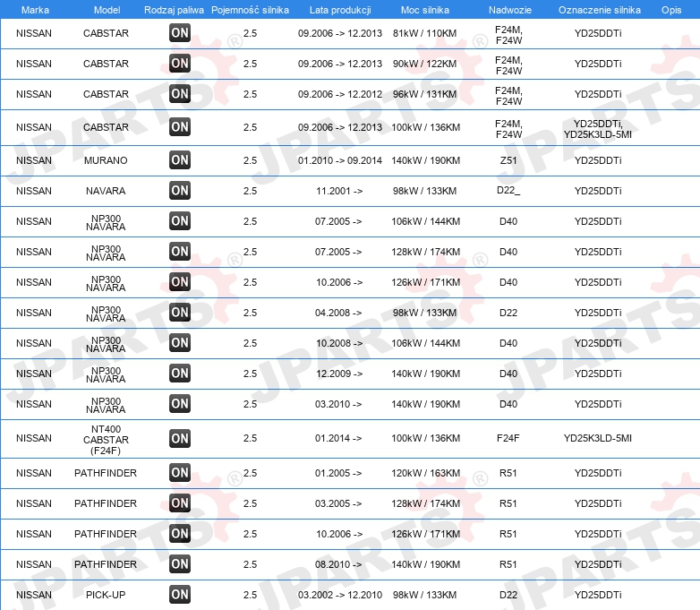
Task: Select the ON icon in the PATHFINDER 01.2005 row
Action: [x=180, y=472]
